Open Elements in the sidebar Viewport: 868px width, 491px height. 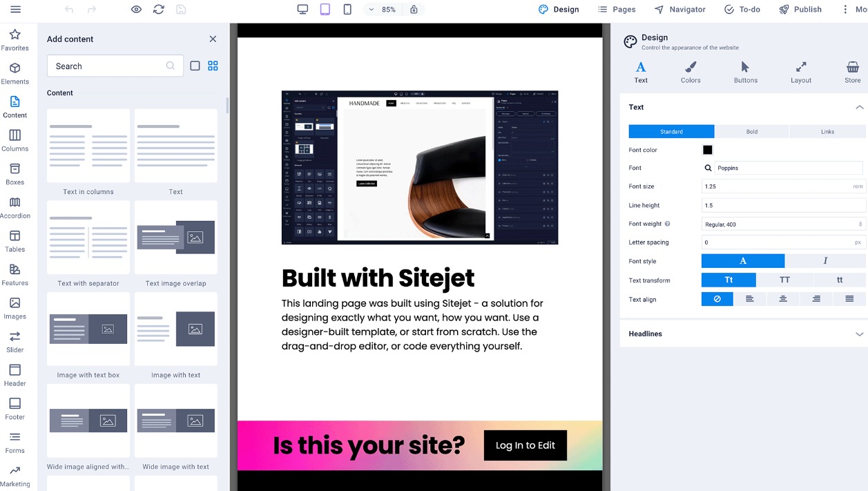[15, 74]
